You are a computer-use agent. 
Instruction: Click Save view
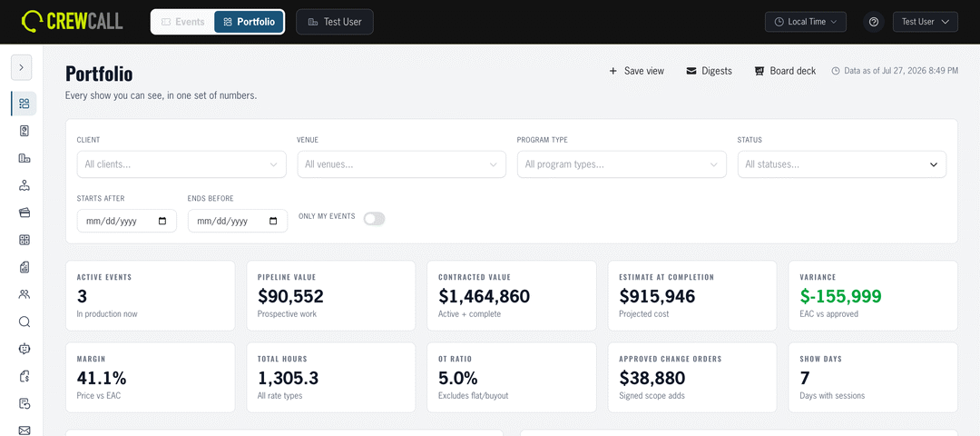coord(636,72)
